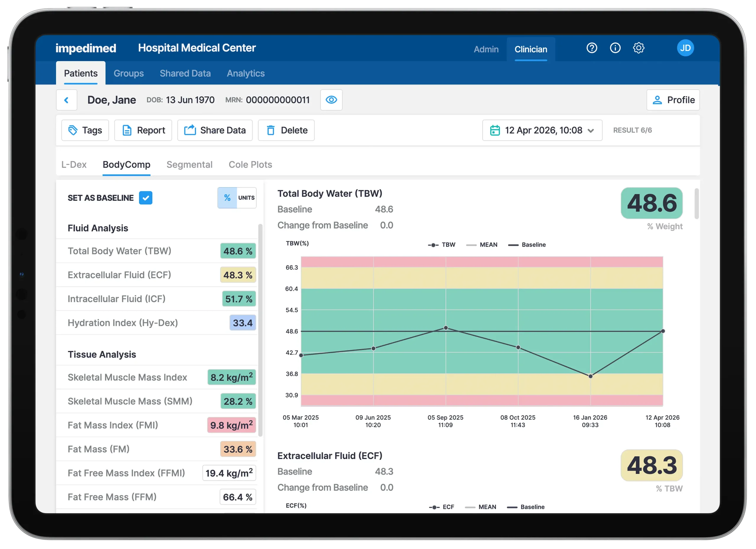
Task: Switch to Admin role
Action: point(486,49)
